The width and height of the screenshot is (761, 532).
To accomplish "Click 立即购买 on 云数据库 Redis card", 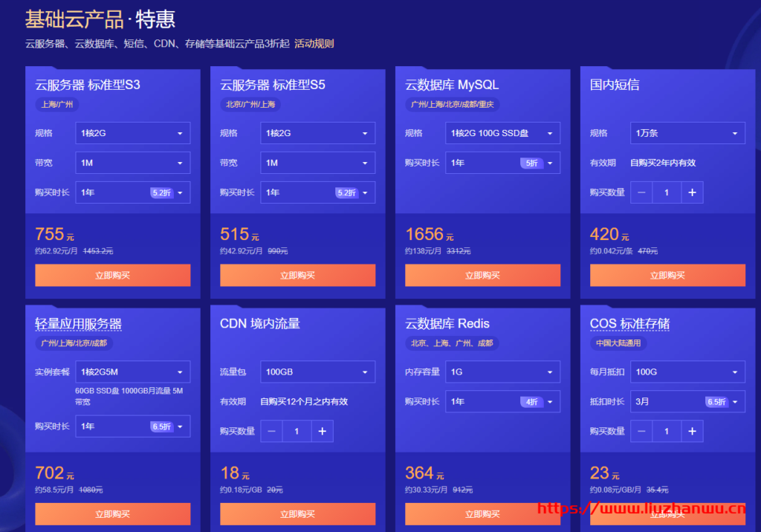I will [482, 514].
